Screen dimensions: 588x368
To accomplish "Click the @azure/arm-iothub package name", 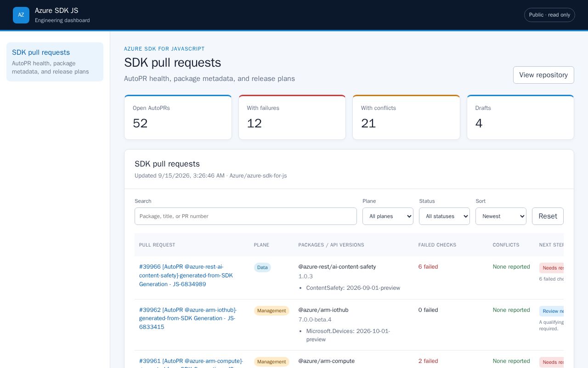I will [323, 310].
